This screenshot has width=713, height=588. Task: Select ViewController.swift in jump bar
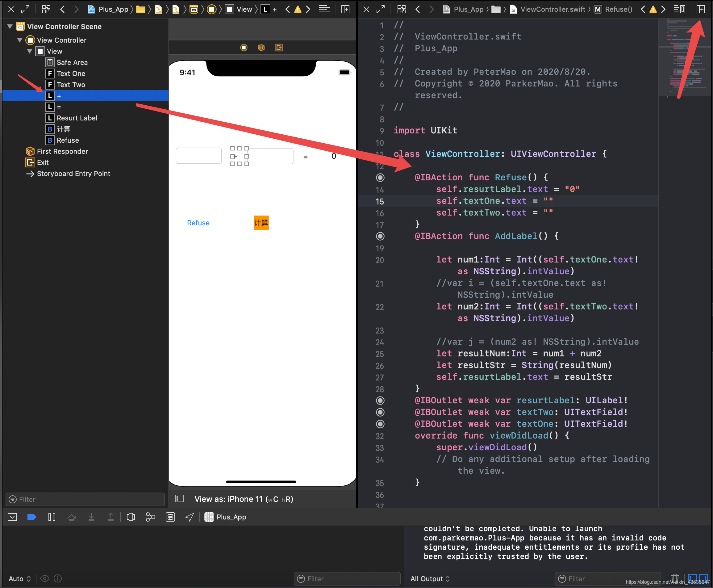(552, 9)
